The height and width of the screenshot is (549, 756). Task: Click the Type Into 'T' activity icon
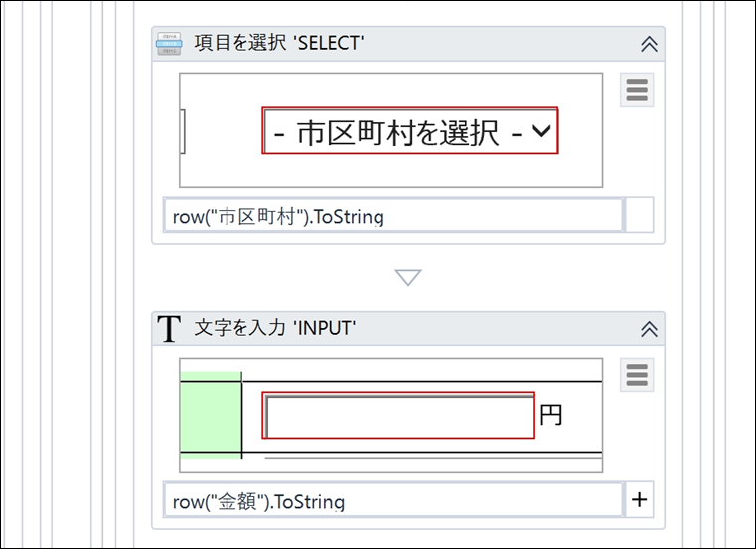(x=169, y=329)
